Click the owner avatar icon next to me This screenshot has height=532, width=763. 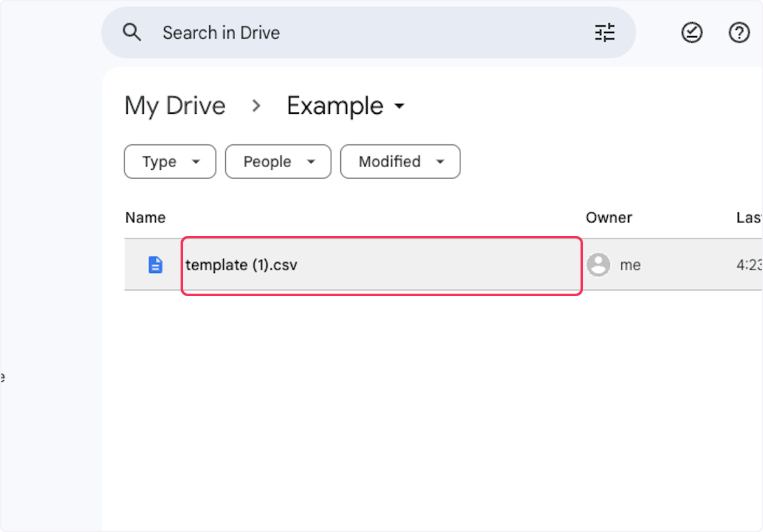(598, 265)
